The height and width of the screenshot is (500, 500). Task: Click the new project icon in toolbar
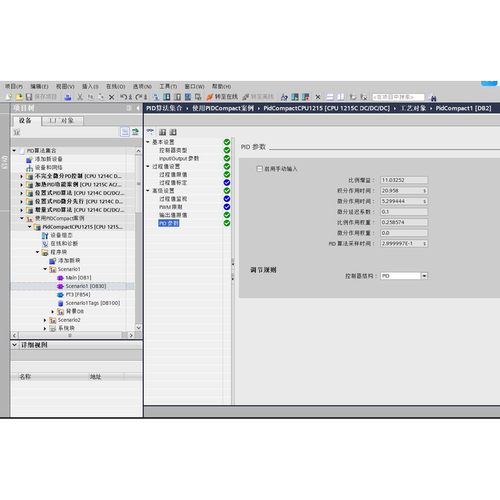tap(9, 97)
